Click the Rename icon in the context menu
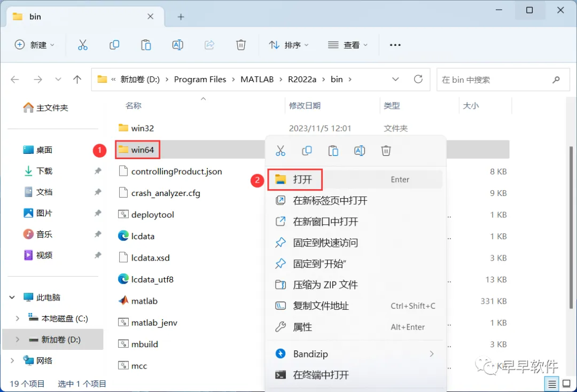 point(360,151)
